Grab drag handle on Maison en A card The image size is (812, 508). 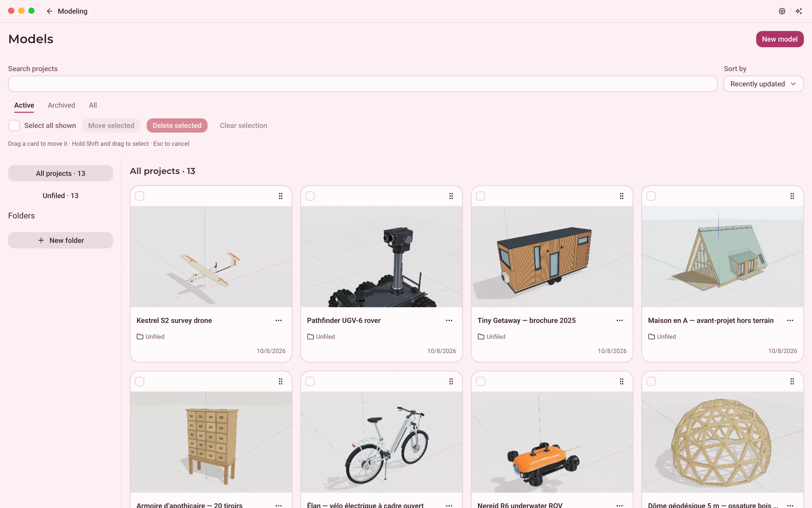(x=792, y=196)
